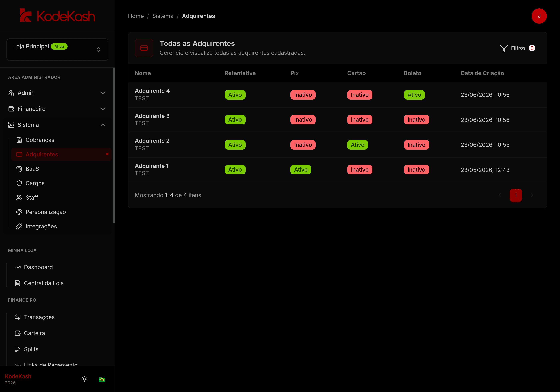Click Adquirente 4 Boleto Ativo badge
Image resolution: width=560 pixels, height=392 pixels.
pos(414,95)
